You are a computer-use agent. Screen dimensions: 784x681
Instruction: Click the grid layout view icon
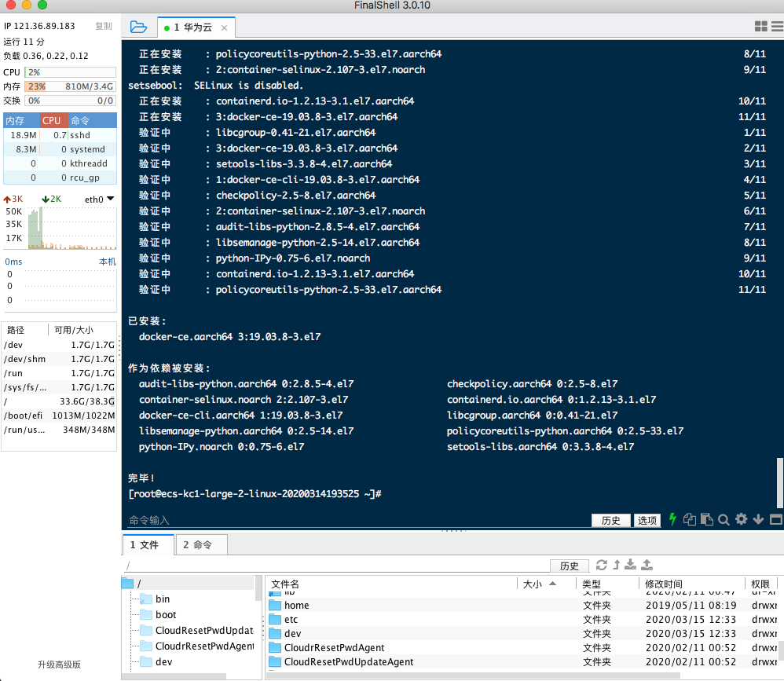coord(760,27)
